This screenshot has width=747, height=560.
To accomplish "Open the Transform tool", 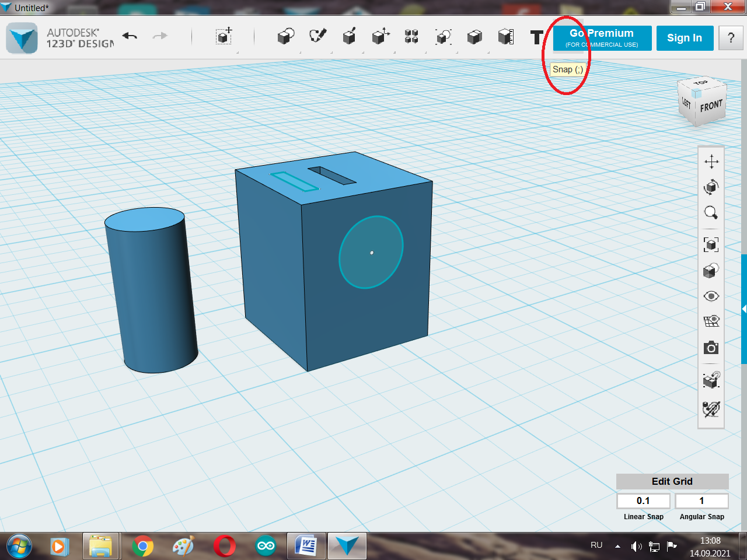I will (x=224, y=36).
